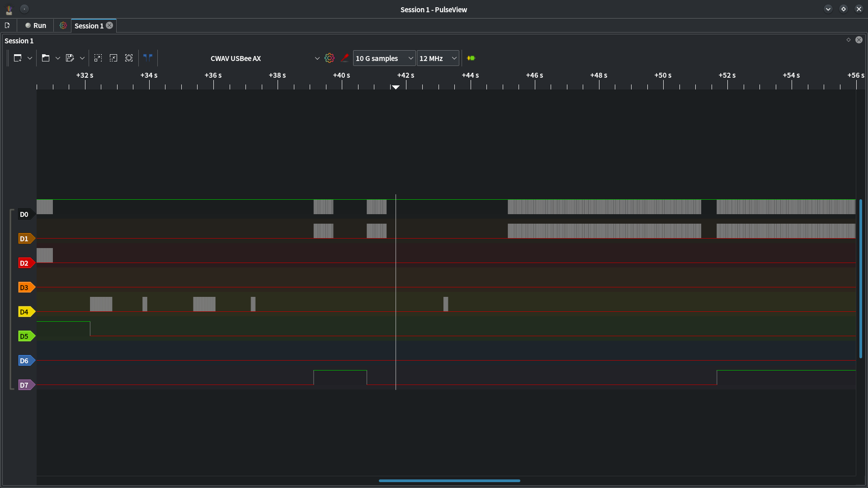The height and width of the screenshot is (488, 868).
Task: Click the +40 s ruler label
Action: (342, 75)
